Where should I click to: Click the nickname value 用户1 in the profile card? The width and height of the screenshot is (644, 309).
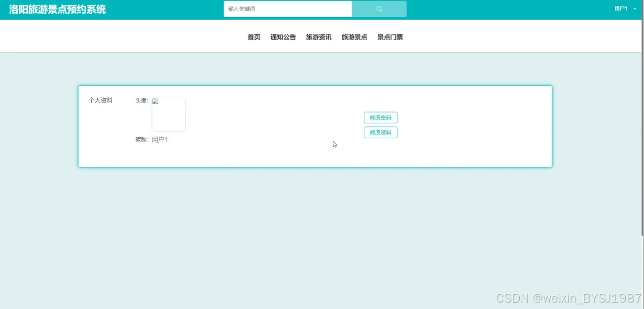pos(160,140)
